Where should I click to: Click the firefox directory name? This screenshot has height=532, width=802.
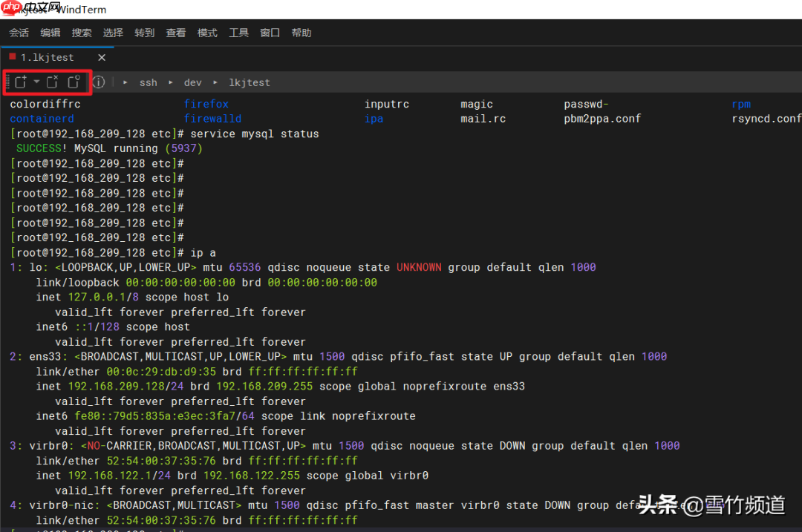(206, 104)
